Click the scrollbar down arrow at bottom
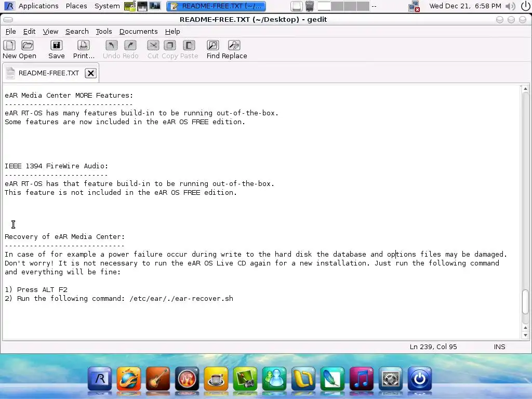Viewport: 532px width, 399px height. click(x=525, y=335)
